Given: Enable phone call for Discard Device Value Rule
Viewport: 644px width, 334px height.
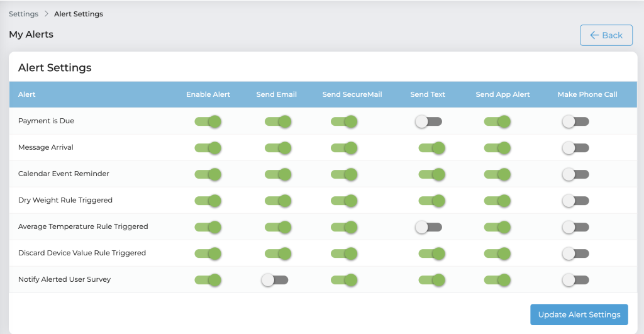Looking at the screenshot, I should (575, 253).
